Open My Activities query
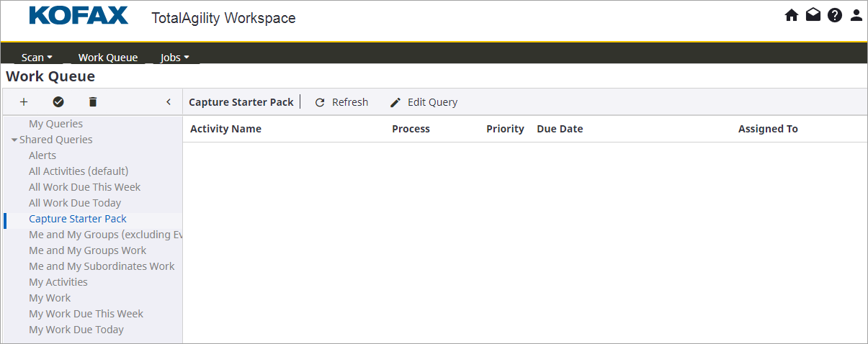868x344 pixels. tap(58, 282)
